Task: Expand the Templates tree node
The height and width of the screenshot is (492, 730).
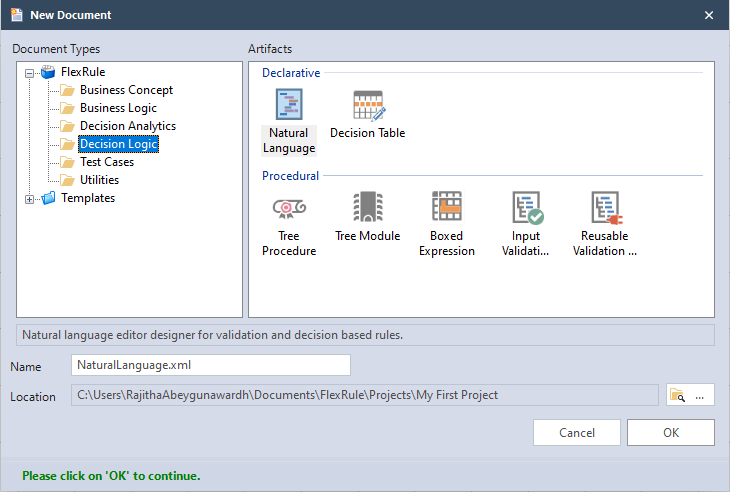Action: (29, 199)
